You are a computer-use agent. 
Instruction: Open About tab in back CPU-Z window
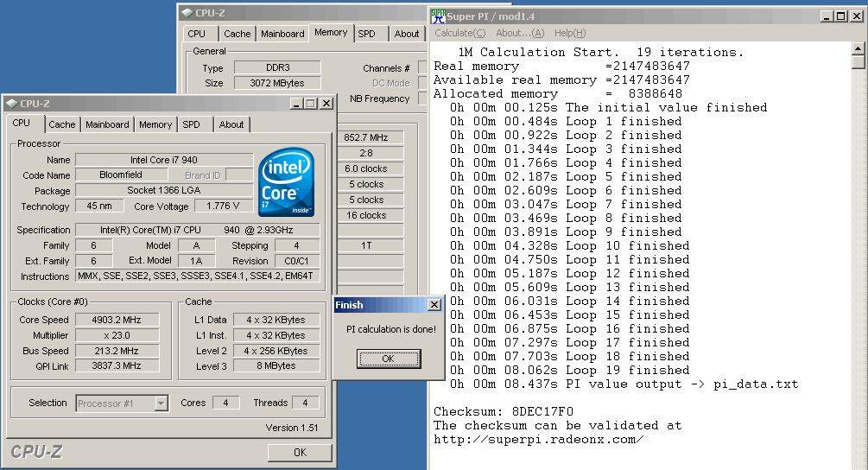tap(406, 34)
